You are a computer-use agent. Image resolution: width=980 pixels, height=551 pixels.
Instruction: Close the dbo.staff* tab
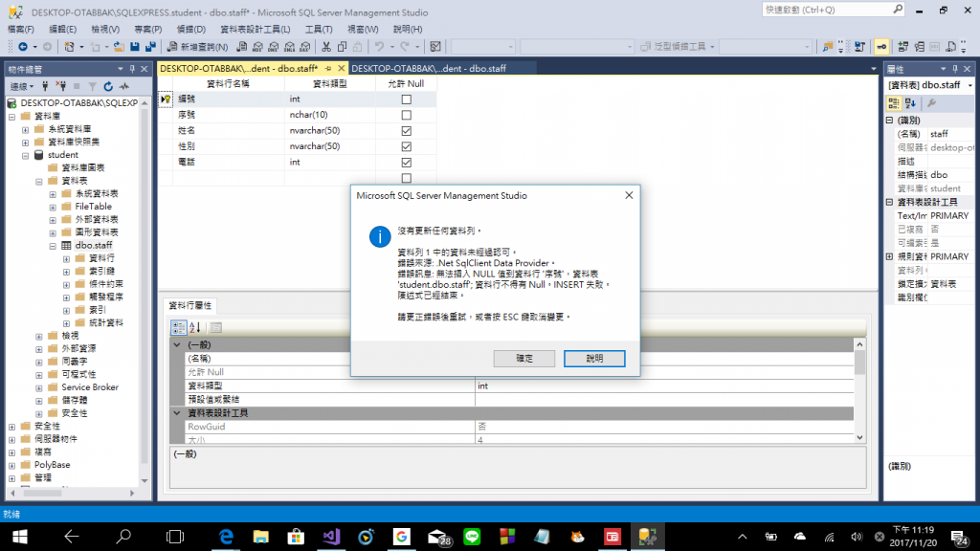(x=342, y=69)
